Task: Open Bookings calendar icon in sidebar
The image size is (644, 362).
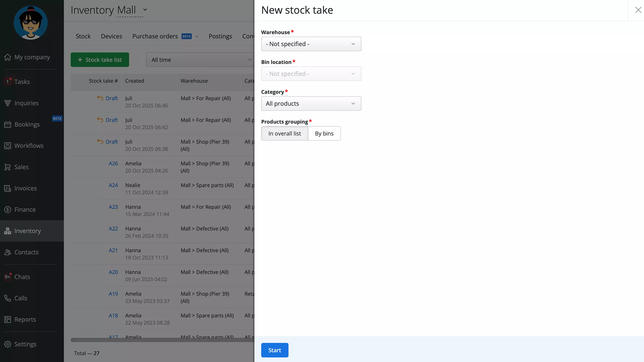Action: pyautogui.click(x=8, y=124)
